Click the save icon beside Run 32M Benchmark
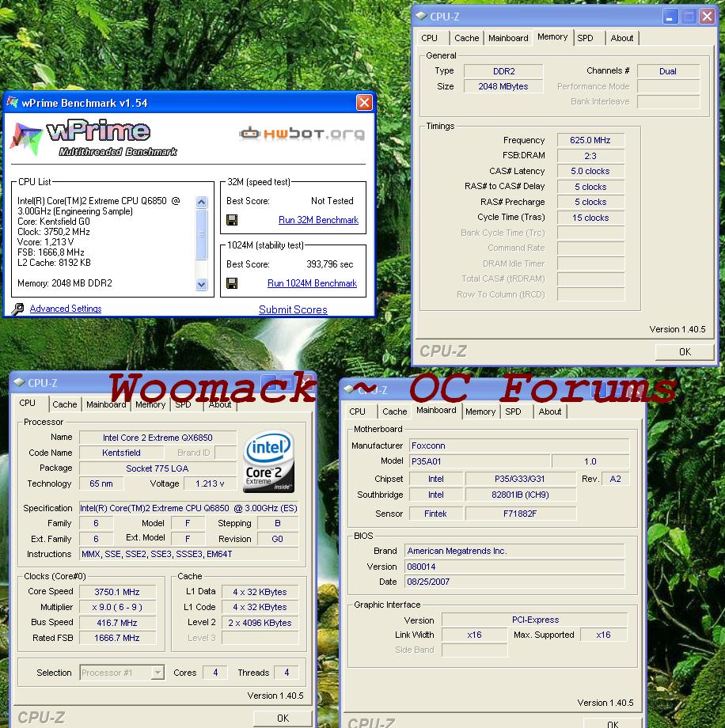Screen dimensions: 725x728 click(x=232, y=220)
